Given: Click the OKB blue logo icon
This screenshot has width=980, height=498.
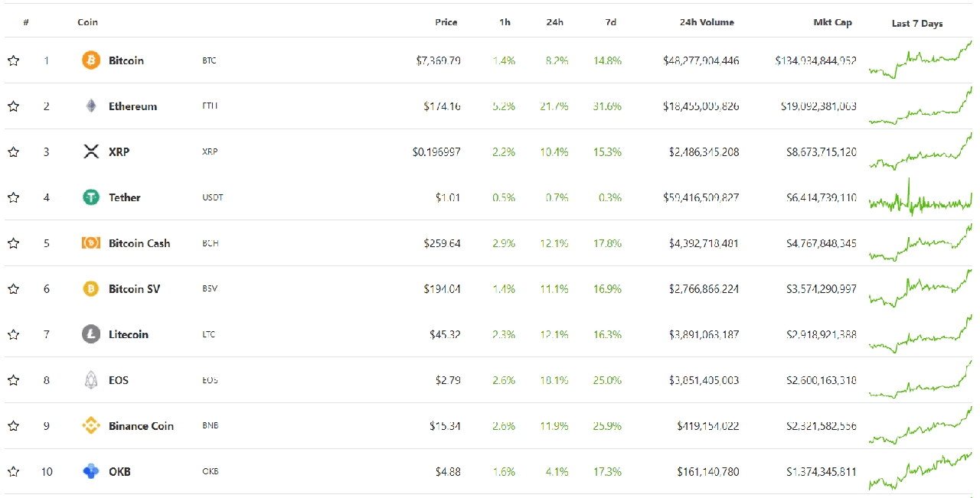Looking at the screenshot, I should point(91,471).
